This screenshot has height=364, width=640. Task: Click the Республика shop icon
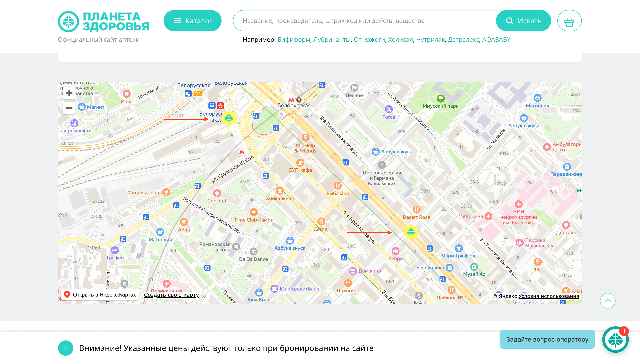click(x=450, y=267)
